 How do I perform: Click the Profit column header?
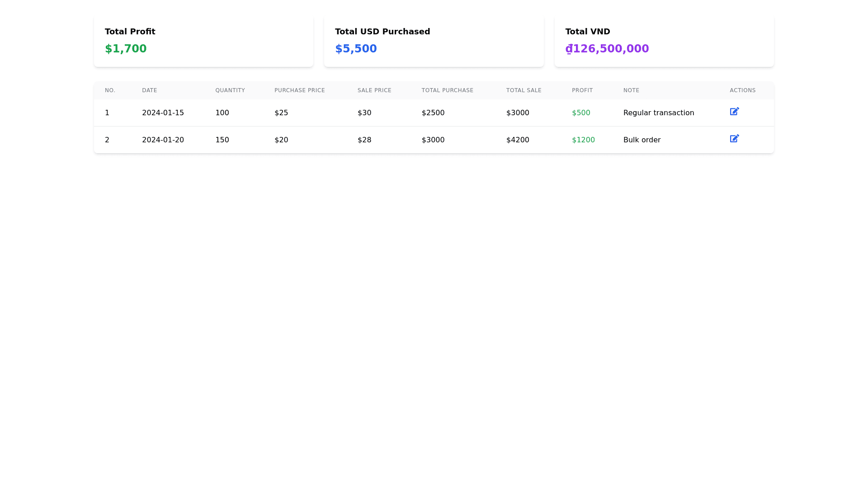coord(582,90)
